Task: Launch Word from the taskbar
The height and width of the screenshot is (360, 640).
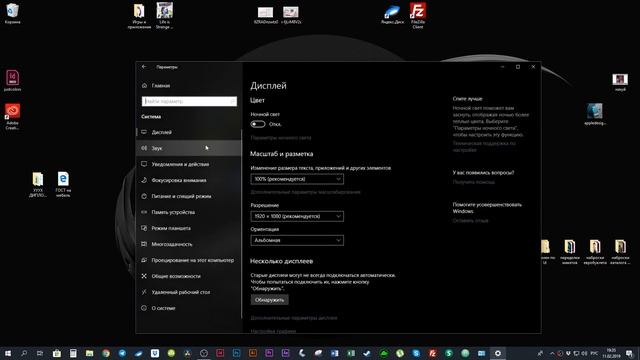Action: click(334, 353)
